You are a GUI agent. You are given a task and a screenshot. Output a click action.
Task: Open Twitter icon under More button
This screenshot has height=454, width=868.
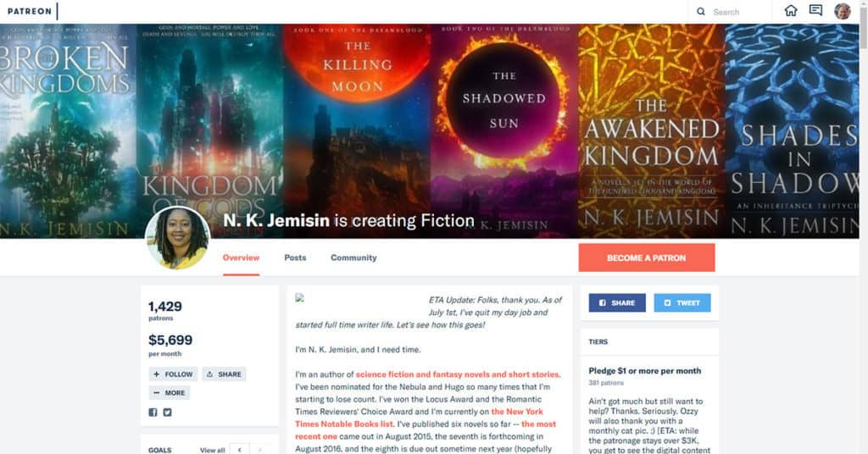coord(167,412)
